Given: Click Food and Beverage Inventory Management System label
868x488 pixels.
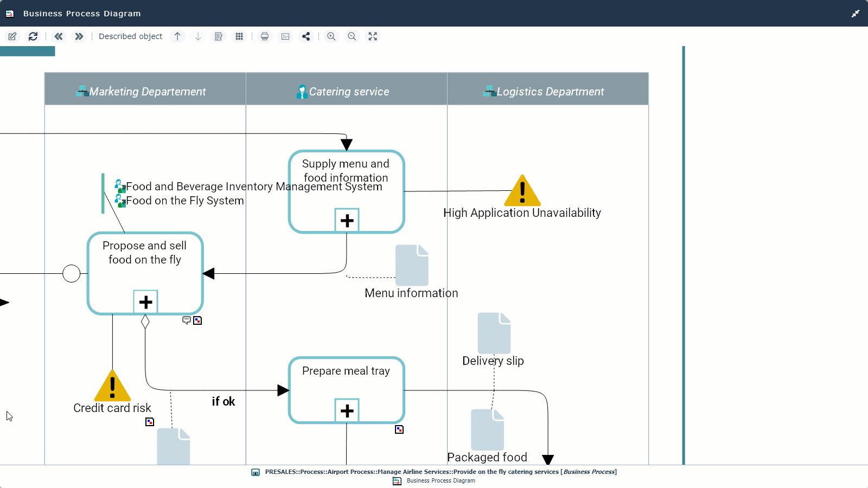Looking at the screenshot, I should pyautogui.click(x=254, y=187).
